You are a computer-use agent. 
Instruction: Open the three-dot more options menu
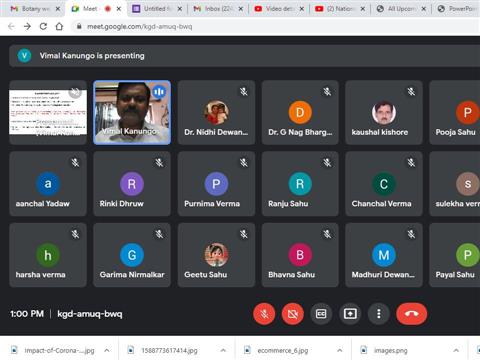pos(379,314)
